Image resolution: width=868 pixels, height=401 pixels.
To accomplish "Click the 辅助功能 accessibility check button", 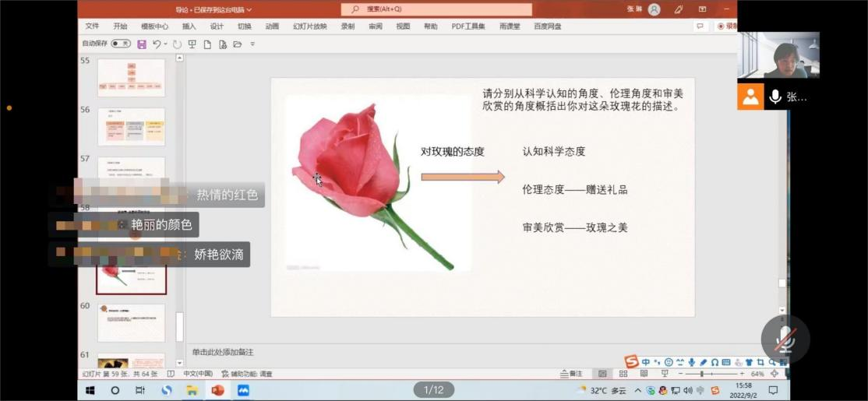I will click(x=247, y=374).
